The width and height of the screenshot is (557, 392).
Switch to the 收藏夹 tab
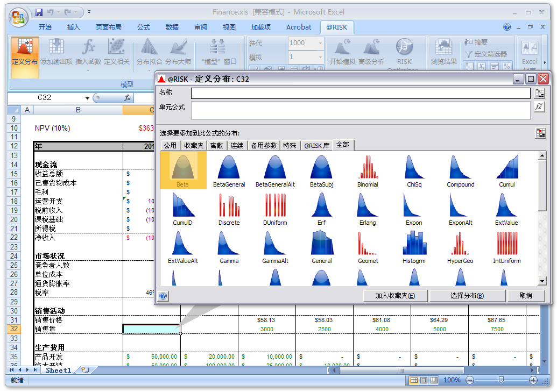pos(194,146)
